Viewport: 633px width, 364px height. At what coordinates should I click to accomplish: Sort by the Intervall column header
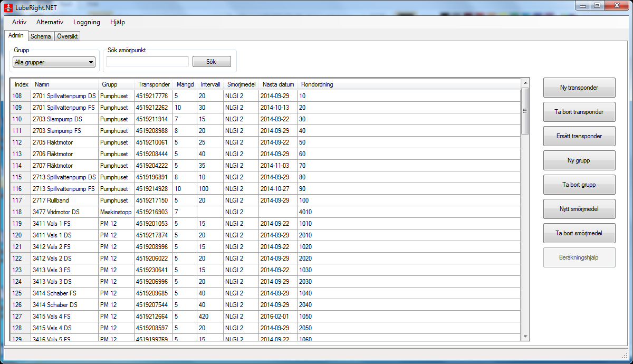tap(210, 84)
